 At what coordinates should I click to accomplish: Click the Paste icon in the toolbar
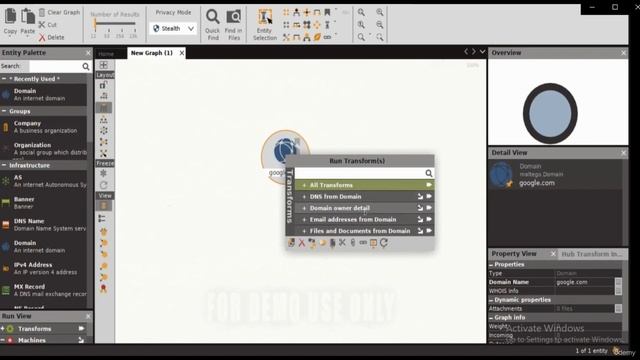point(28,16)
